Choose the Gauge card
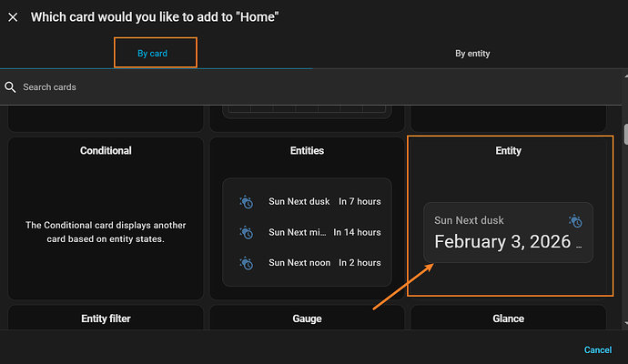The image size is (628, 364). pos(307,318)
